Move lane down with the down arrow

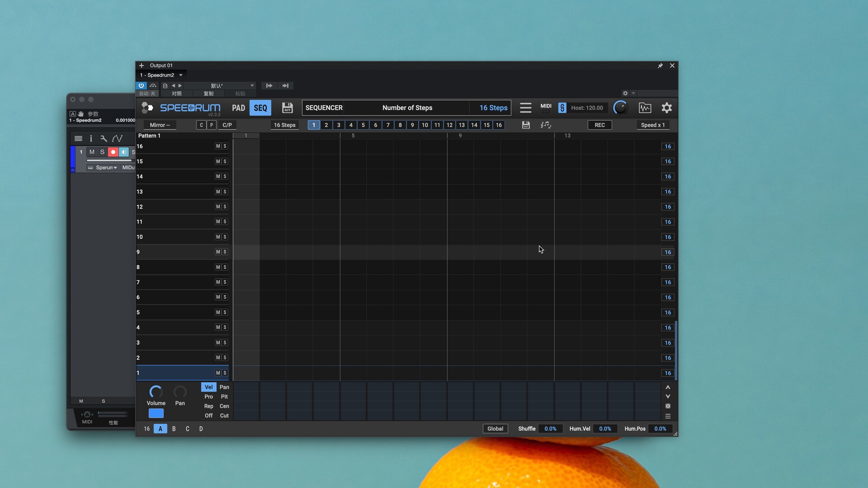point(668,396)
